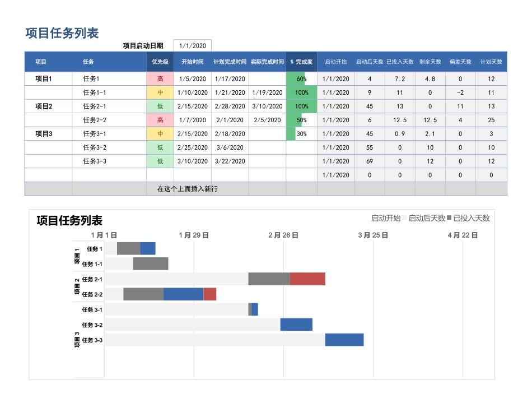
Task: Select the 中 priority cell of 任务1-1
Action: (x=160, y=92)
